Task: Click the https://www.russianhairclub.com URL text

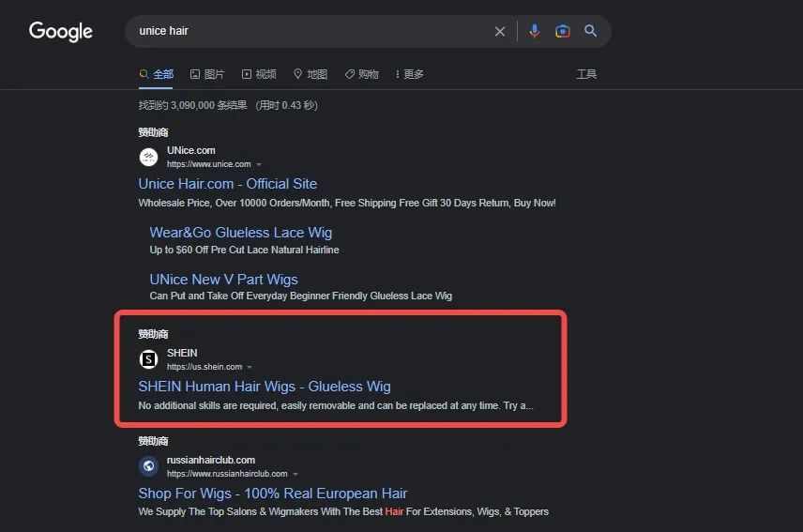Action: pos(227,474)
